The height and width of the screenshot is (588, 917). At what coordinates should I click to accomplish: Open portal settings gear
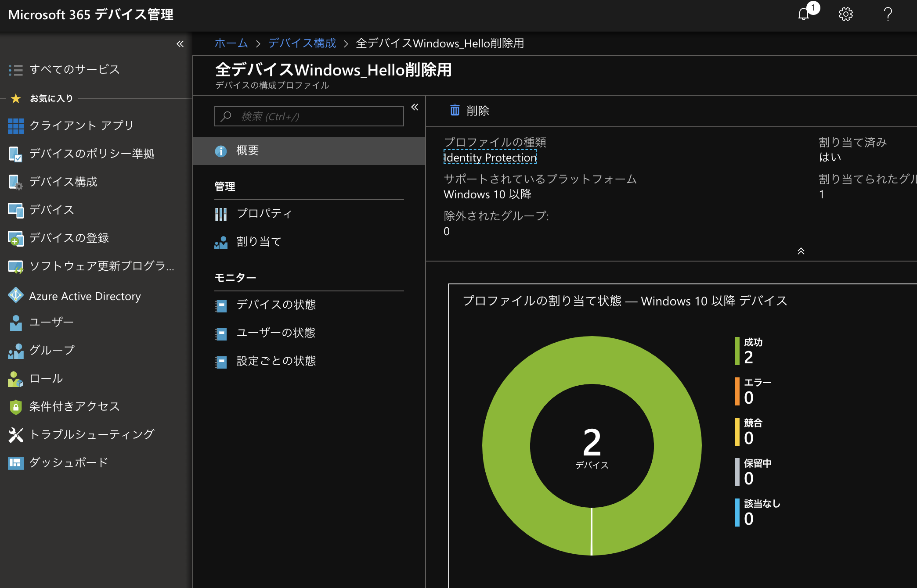point(845,14)
